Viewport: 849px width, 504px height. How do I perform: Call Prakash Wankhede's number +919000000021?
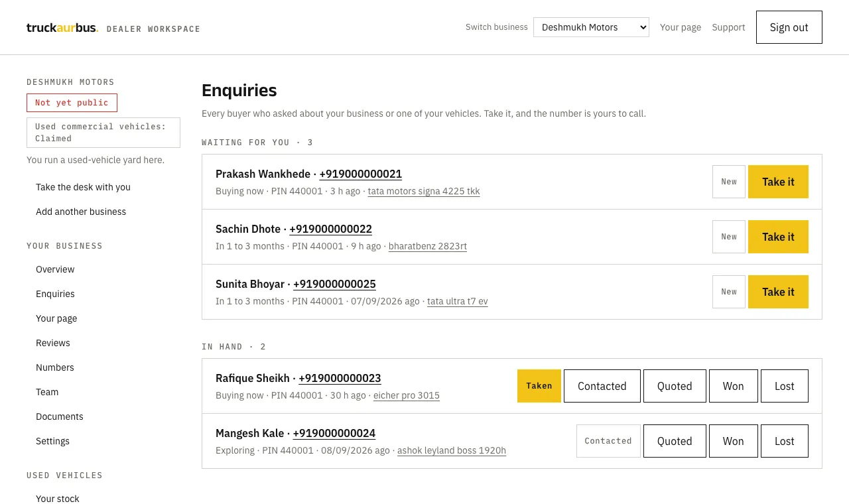coord(360,174)
